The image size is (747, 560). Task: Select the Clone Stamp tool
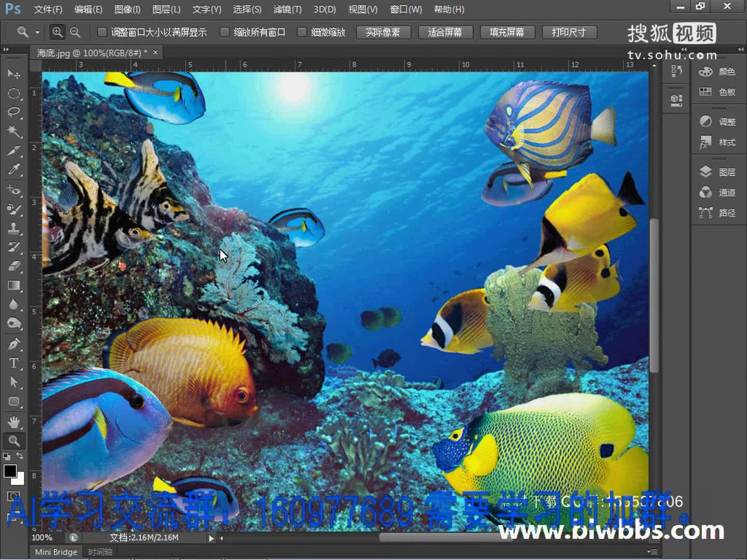(x=14, y=228)
